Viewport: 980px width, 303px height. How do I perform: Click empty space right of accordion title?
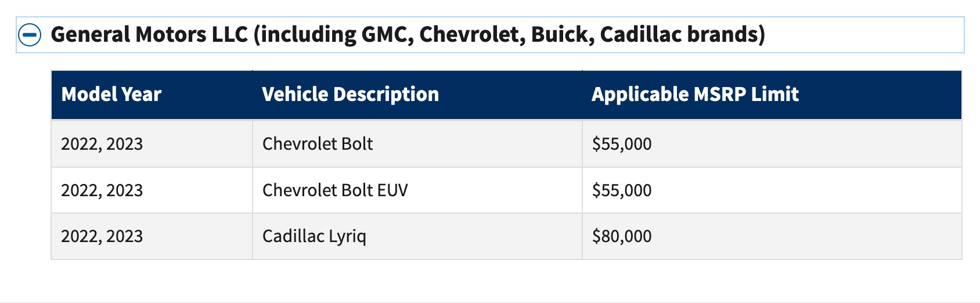tap(865, 35)
